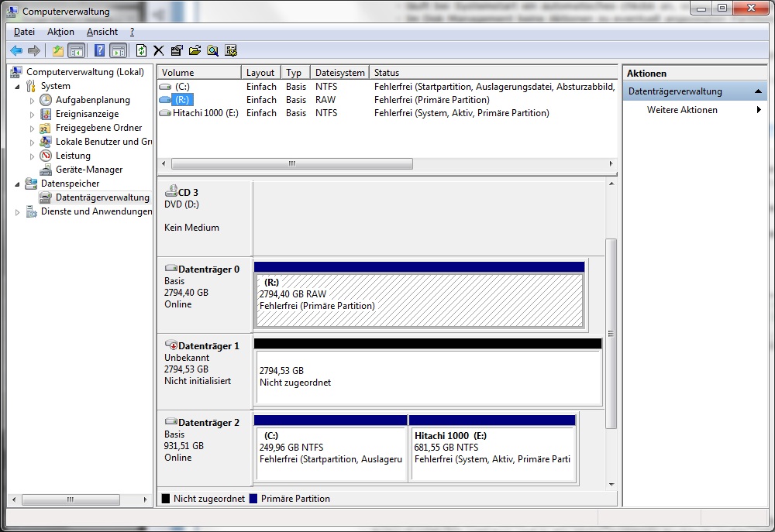Click the settings list icon at toolbar end
Screen dimensions: 775x532
coord(231,50)
